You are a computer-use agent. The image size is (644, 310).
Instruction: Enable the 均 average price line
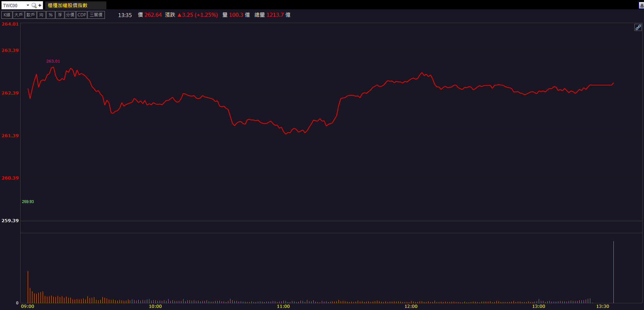point(41,15)
